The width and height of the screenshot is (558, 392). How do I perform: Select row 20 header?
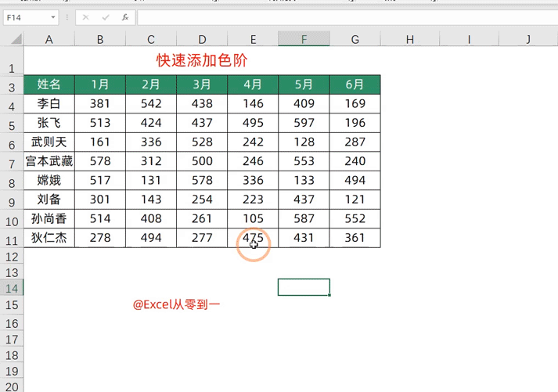12,387
